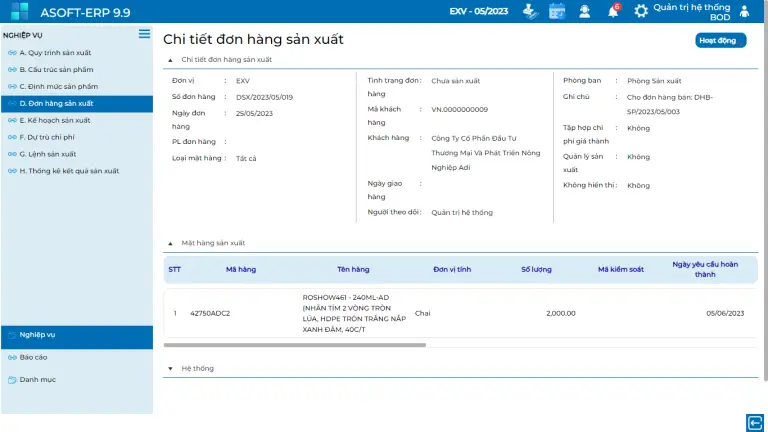Click the Hoạt động button
This screenshot has width=768, height=432.
coord(720,41)
